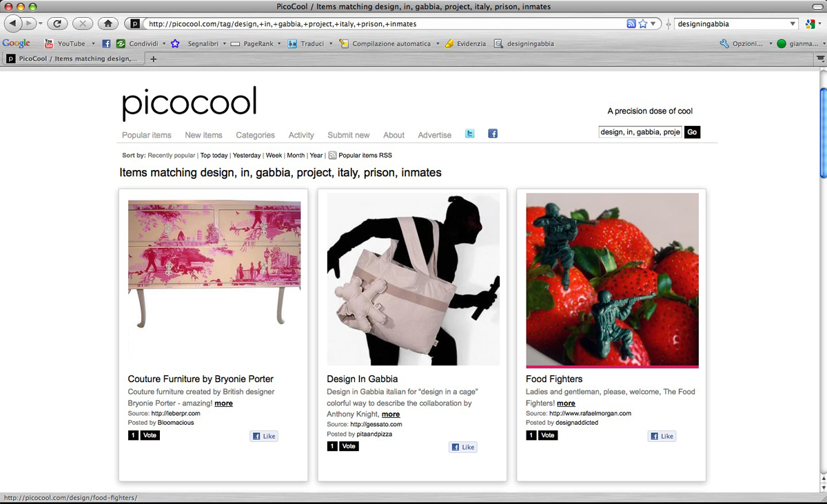Like Food Fighters on Facebook
Screen dimensions: 827x504
(662, 436)
